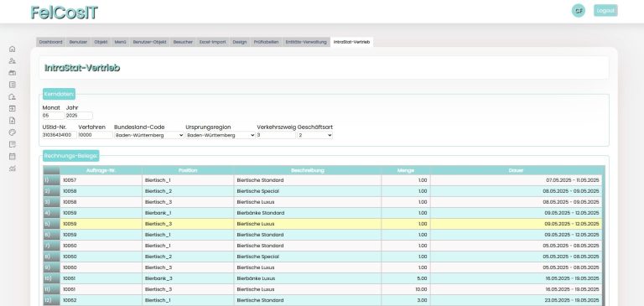The width and height of the screenshot is (644, 306).
Task: Click Bierbank_3 in row 10
Action: tap(158, 278)
